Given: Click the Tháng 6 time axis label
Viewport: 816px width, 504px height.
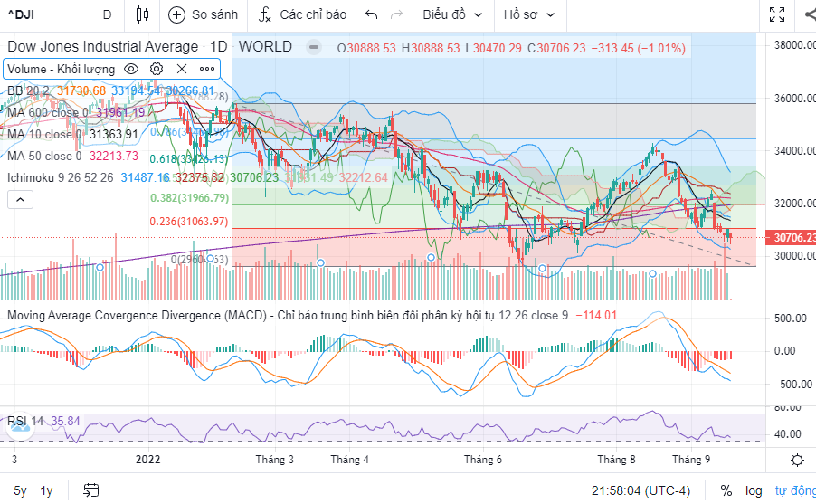Looking at the screenshot, I should 483,460.
